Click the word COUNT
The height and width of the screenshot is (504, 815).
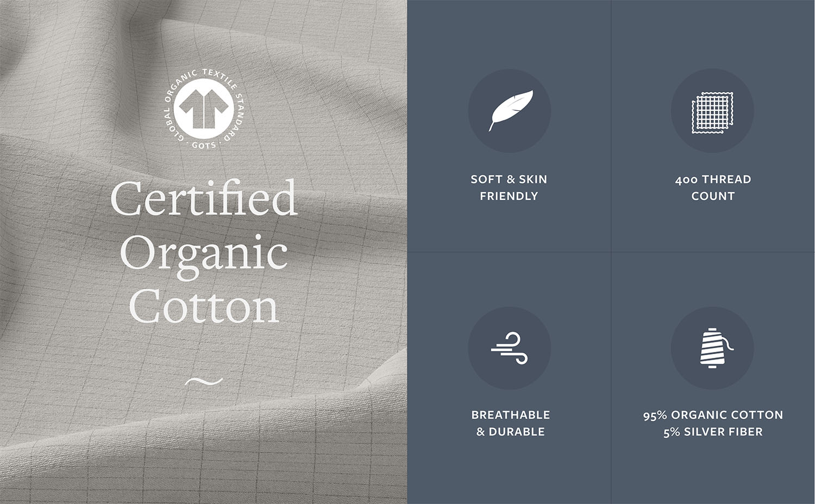click(713, 196)
